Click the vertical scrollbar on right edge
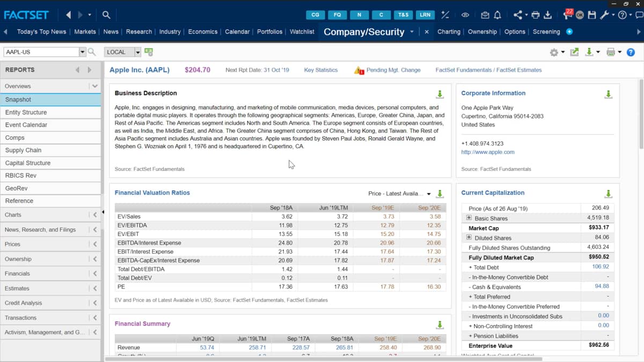Image resolution: width=644 pixels, height=362 pixels. pyautogui.click(x=640, y=114)
